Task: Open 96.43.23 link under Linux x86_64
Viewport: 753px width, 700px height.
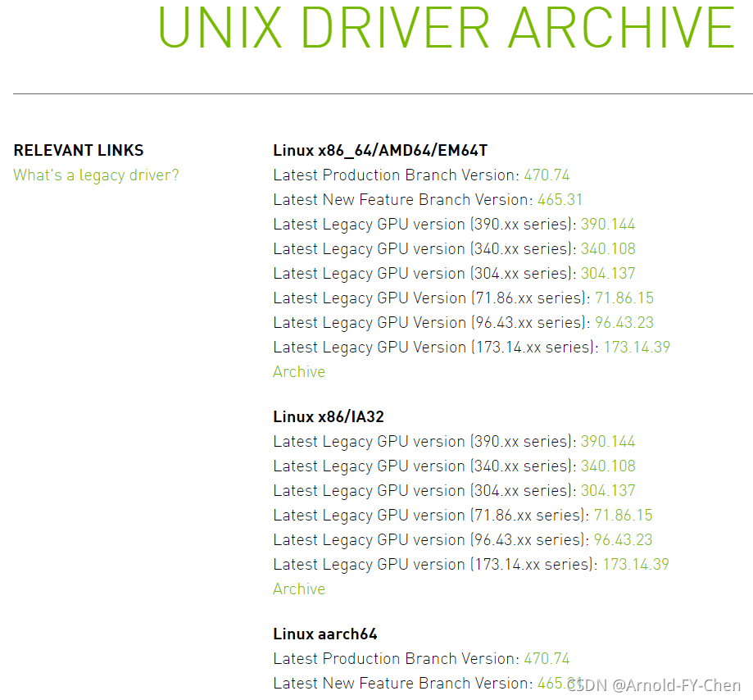Action: tap(624, 322)
